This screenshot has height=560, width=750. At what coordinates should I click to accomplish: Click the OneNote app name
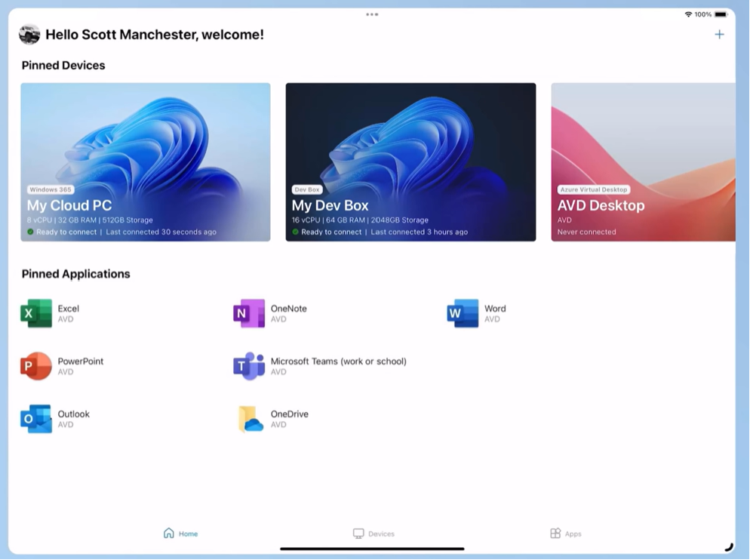[x=289, y=309]
